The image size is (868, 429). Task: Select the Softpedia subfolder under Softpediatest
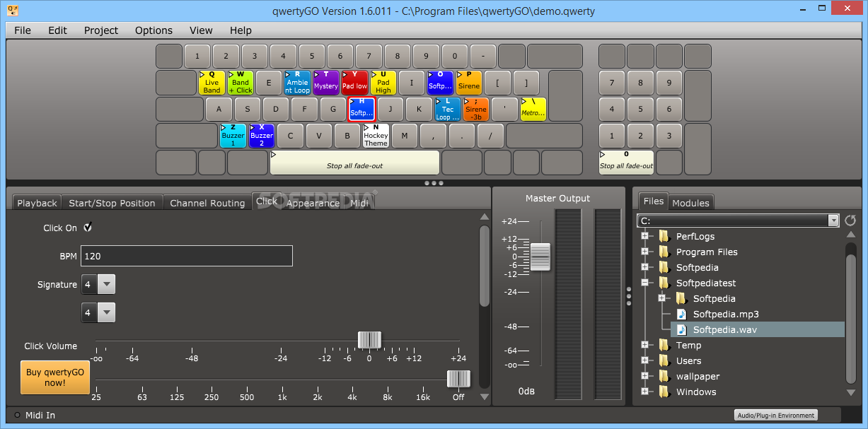[714, 298]
